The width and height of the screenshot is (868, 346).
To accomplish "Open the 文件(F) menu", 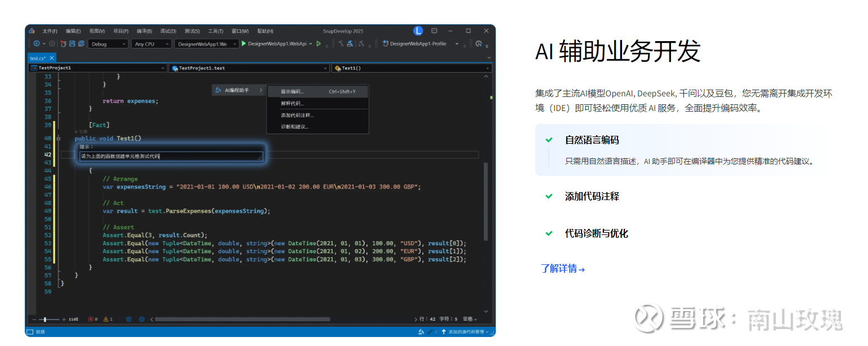I will (x=50, y=31).
